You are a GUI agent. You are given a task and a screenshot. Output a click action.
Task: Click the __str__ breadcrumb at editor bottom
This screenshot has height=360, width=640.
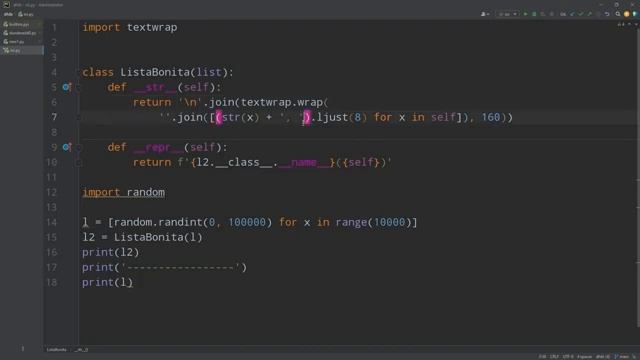coord(81,350)
